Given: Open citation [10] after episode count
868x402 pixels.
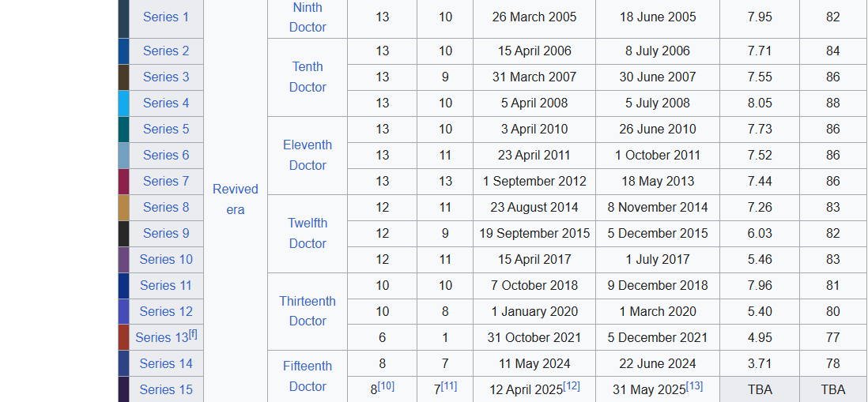Looking at the screenshot, I should pyautogui.click(x=386, y=386).
